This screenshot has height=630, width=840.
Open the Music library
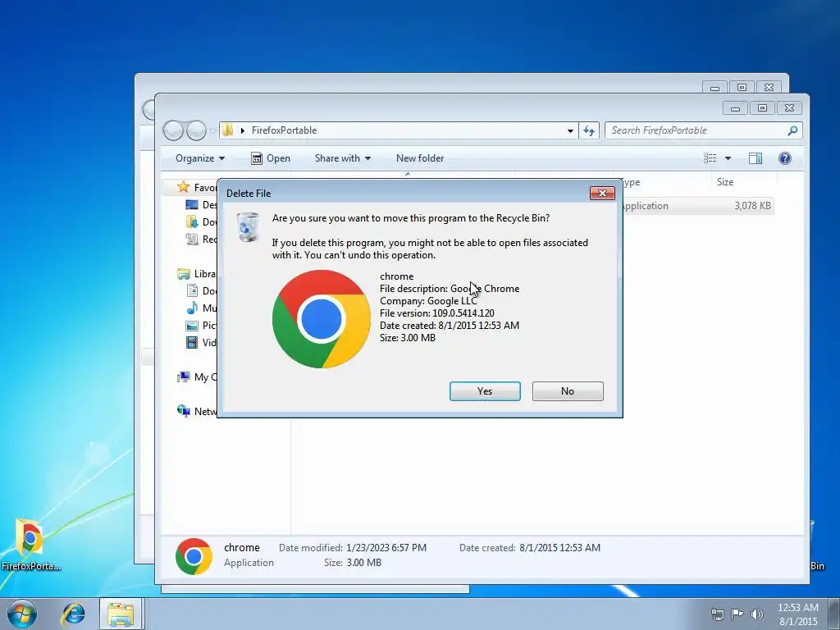click(201, 308)
